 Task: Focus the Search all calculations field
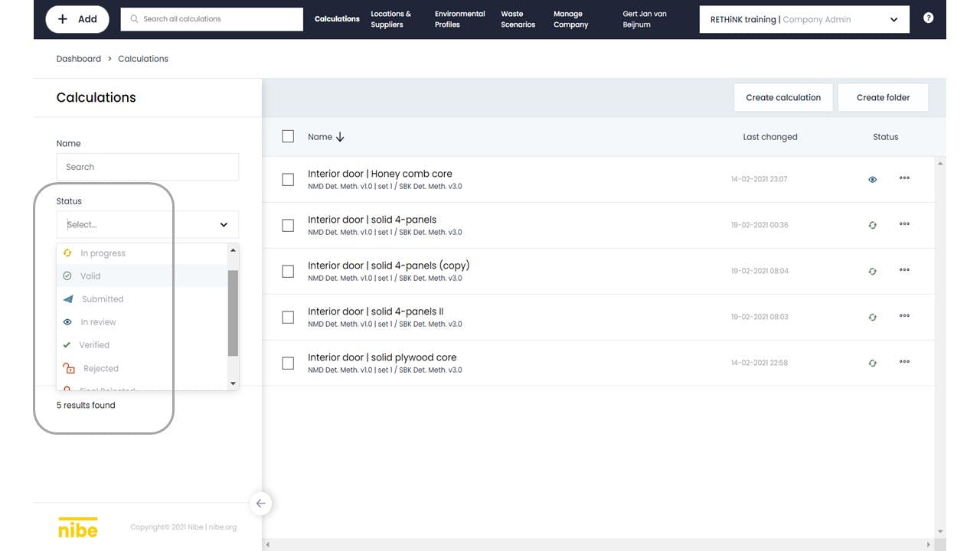pos(211,19)
